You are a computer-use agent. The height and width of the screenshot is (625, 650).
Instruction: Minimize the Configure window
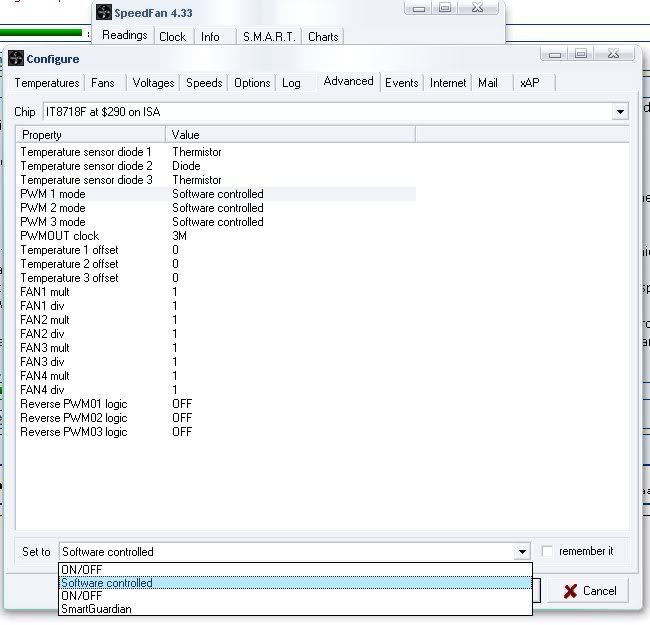click(555, 54)
